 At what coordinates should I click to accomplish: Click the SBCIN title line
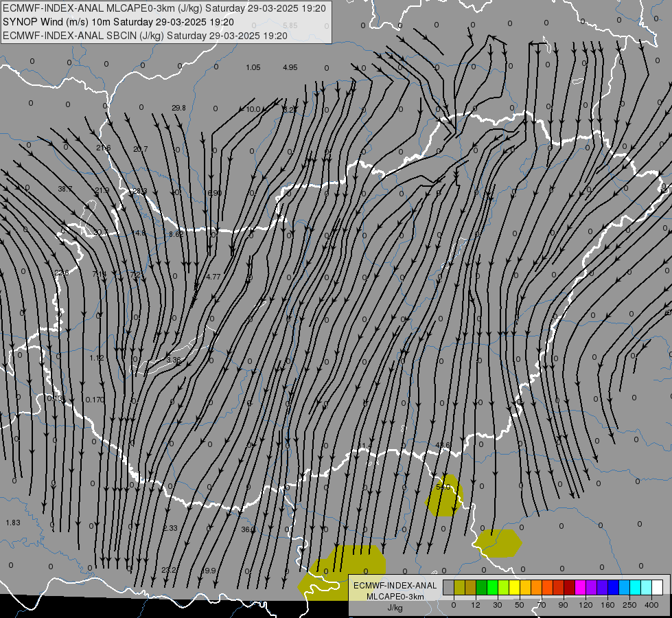(145, 36)
